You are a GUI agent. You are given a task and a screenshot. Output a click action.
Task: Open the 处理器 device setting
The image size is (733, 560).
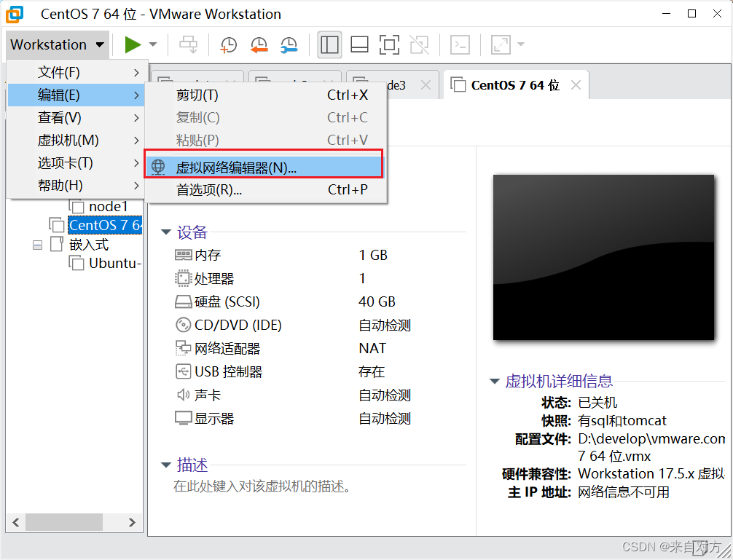pos(214,279)
